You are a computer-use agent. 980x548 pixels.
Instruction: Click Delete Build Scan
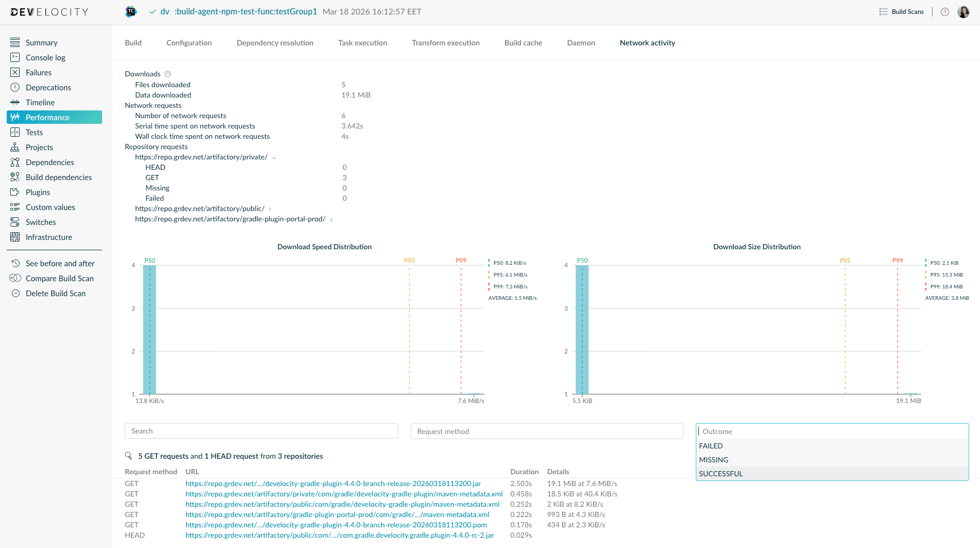(55, 293)
